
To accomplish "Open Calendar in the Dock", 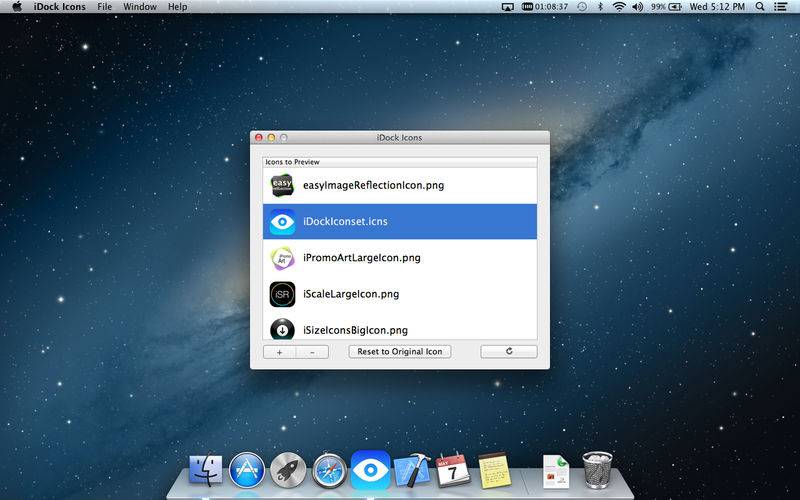I will click(453, 470).
